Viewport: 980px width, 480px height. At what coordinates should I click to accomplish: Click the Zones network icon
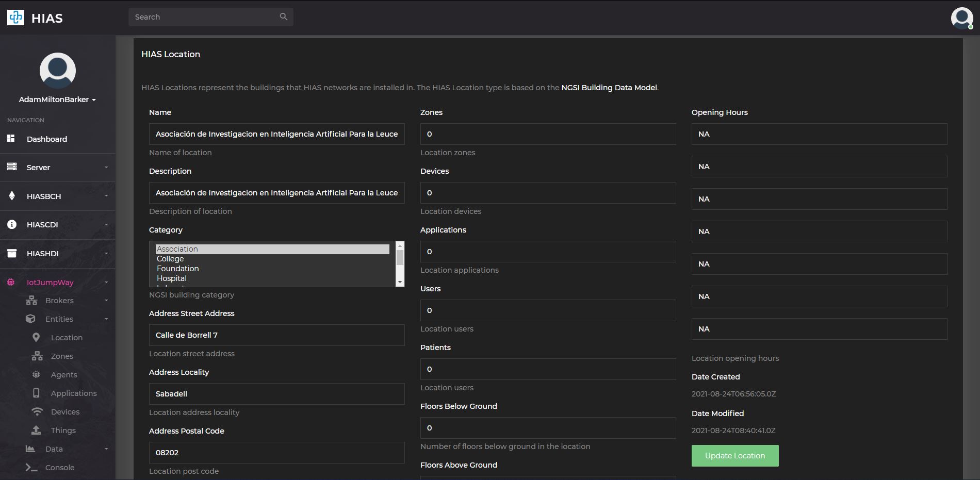click(37, 356)
